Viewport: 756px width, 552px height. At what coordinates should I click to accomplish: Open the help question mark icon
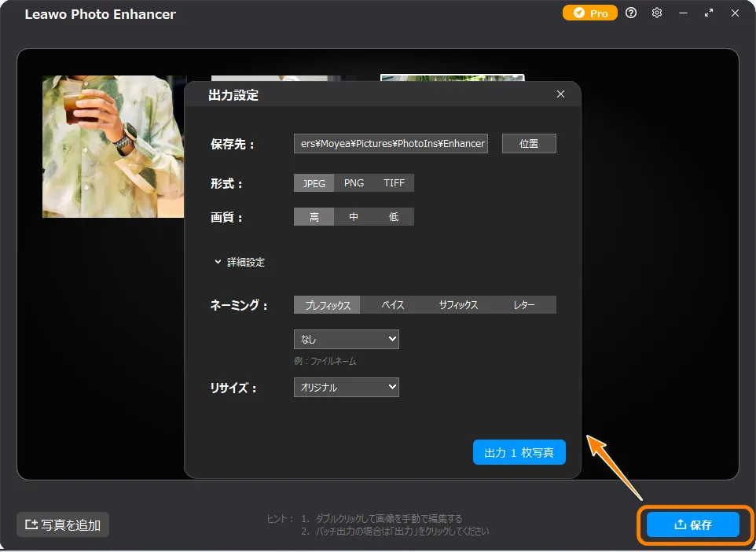pyautogui.click(x=631, y=13)
